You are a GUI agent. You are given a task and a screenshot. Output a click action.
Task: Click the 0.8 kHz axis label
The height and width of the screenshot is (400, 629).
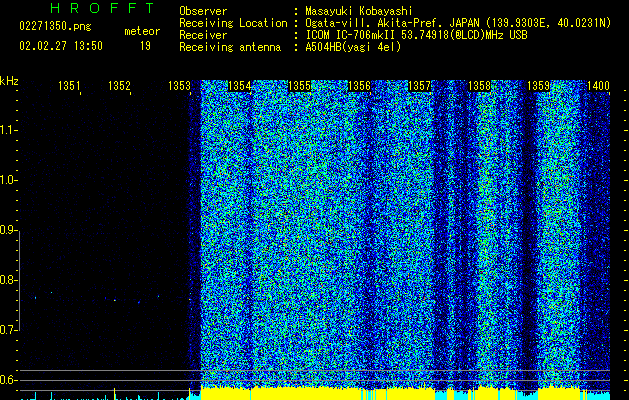click(x=7, y=280)
